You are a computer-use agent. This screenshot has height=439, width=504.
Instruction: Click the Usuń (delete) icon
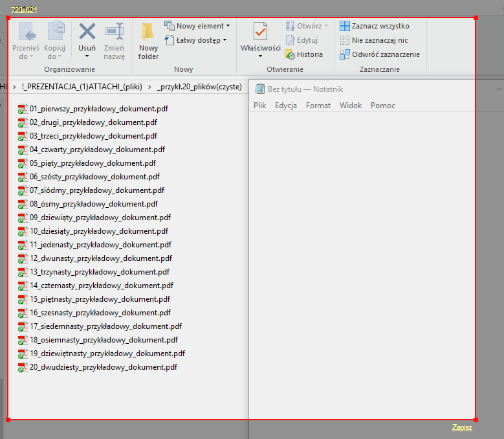point(87,32)
